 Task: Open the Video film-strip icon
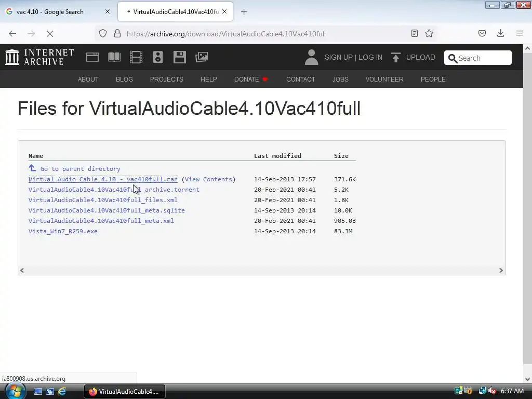coord(136,57)
